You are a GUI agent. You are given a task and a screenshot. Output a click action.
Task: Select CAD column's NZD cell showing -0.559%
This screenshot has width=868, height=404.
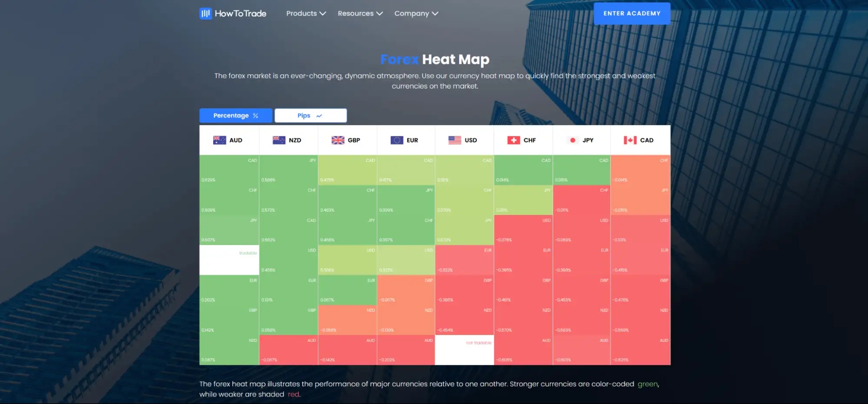coord(640,320)
